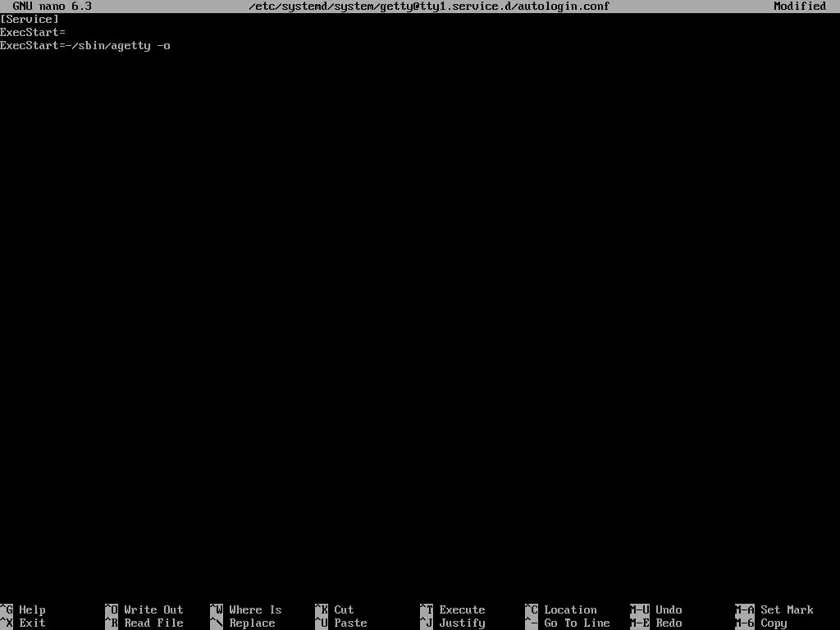The height and width of the screenshot is (630, 840).
Task: Click the [Service] line
Action: tap(30, 20)
